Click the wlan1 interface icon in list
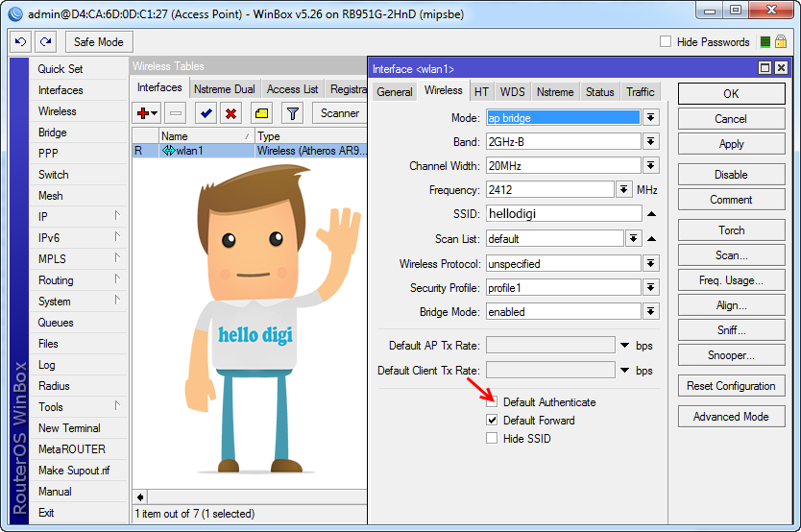The image size is (801, 532). pos(169,151)
